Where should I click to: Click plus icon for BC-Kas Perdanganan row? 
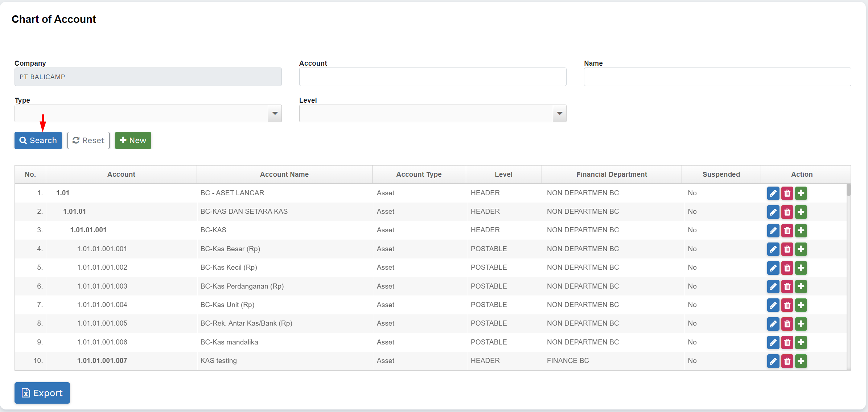801,286
